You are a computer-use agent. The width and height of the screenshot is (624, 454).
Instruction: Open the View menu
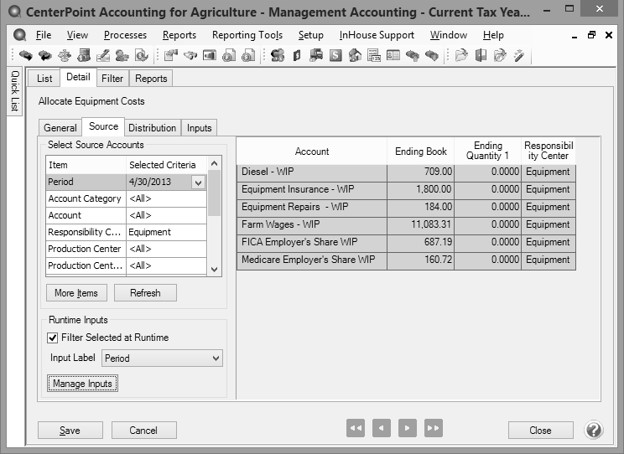pos(77,35)
